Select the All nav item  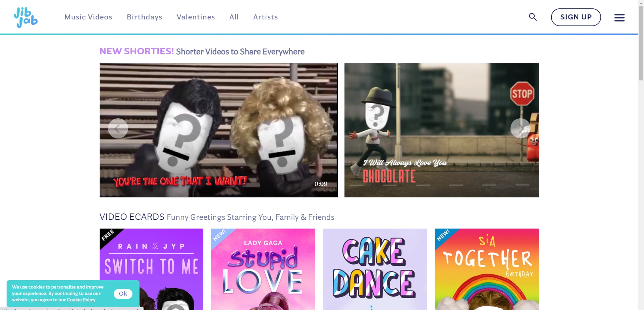[234, 17]
